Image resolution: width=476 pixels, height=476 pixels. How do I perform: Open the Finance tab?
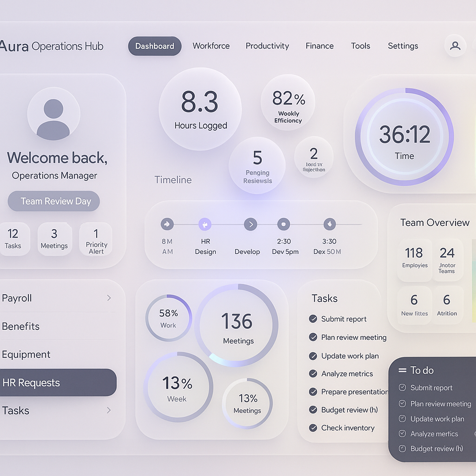(320, 46)
